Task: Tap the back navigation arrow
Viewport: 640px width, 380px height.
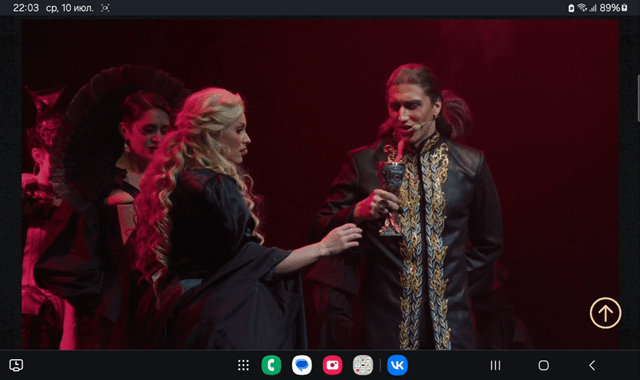Action: click(x=592, y=365)
